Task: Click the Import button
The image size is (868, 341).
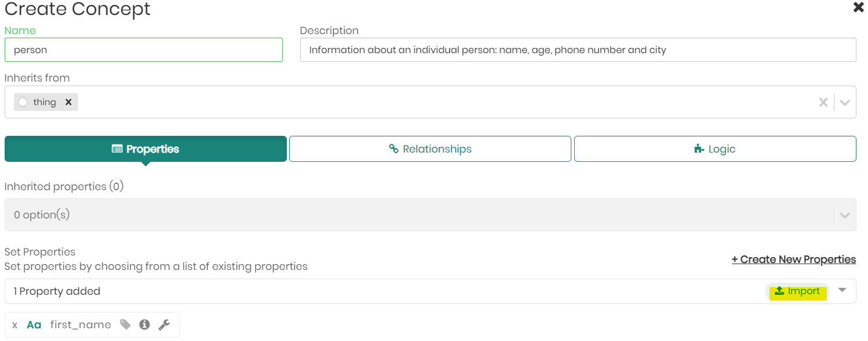Action: coord(797,291)
